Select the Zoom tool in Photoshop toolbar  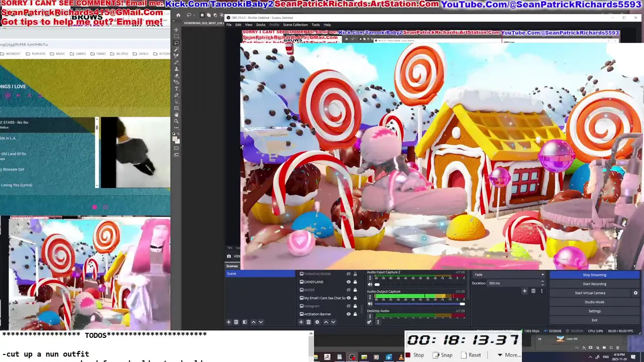[176, 121]
